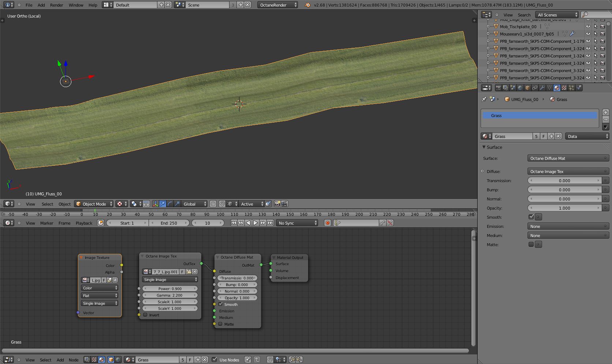Toggle the 3D manipulator axes button
This screenshot has width=612, height=364.
pyautogui.click(x=155, y=204)
